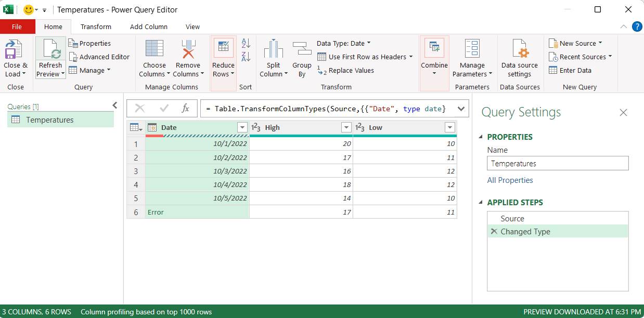Open the Date column filter dropdown
Viewport: 644px width, 318px height.
point(242,127)
